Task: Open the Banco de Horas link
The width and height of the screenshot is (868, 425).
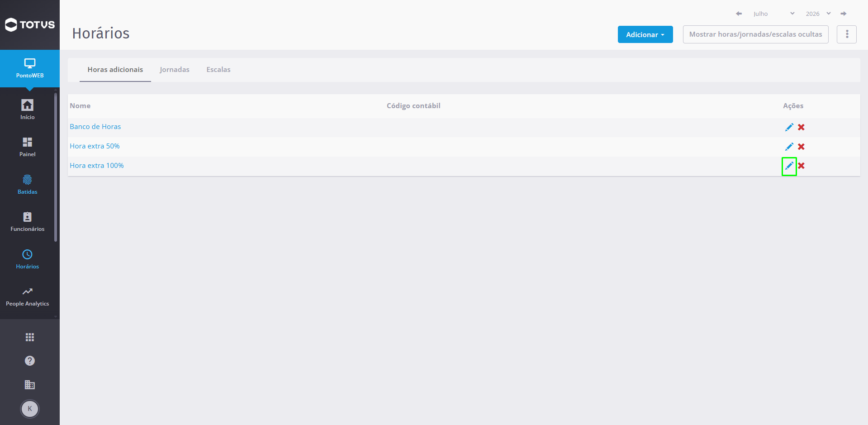Action: click(95, 127)
